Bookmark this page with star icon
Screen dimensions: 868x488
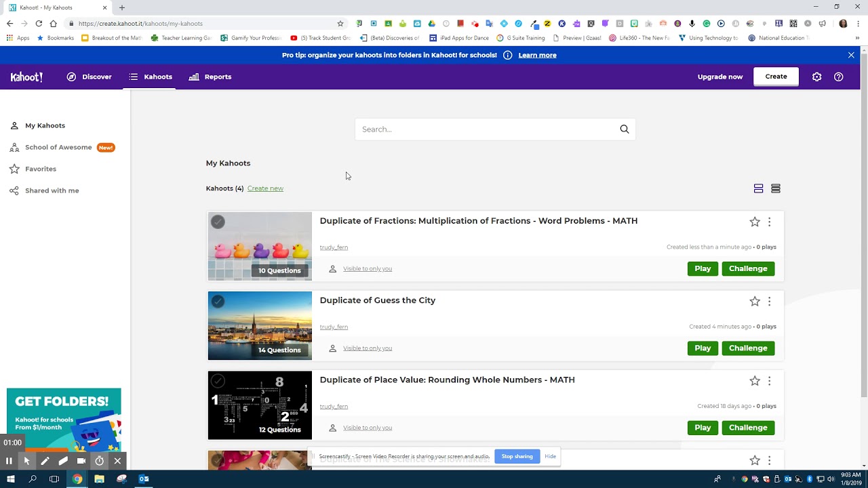pos(340,23)
